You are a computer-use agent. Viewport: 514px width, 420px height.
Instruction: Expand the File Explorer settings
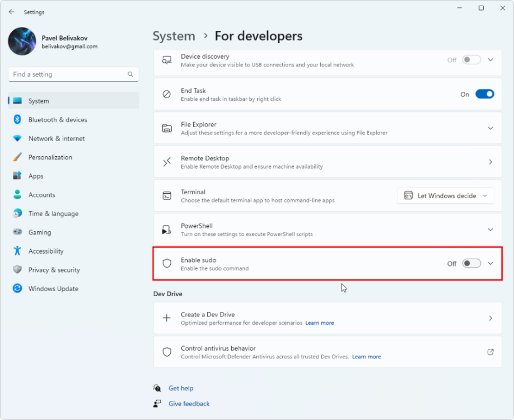tap(490, 128)
